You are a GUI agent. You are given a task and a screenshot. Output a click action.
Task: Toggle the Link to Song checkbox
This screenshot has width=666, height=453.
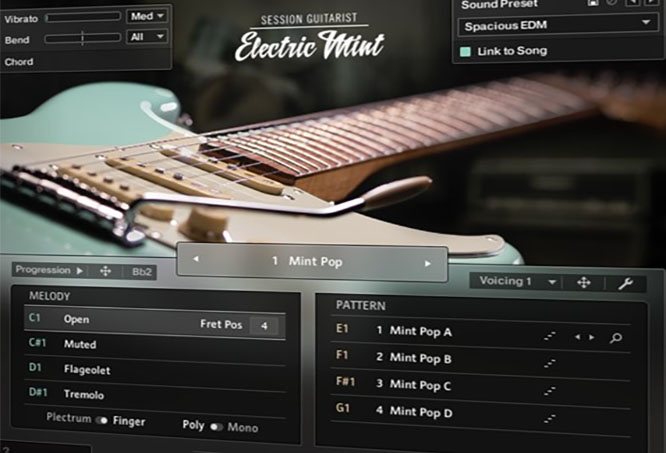pyautogui.click(x=466, y=51)
